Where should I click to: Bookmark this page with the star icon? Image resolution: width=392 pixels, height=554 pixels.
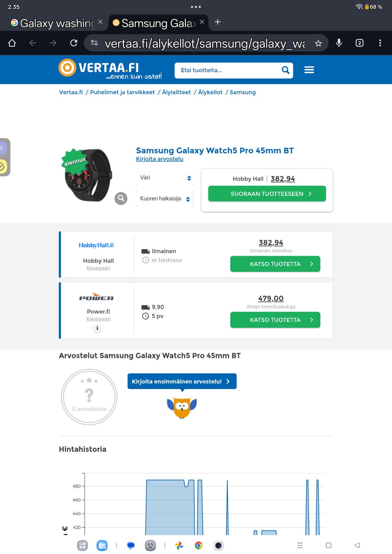click(x=318, y=43)
